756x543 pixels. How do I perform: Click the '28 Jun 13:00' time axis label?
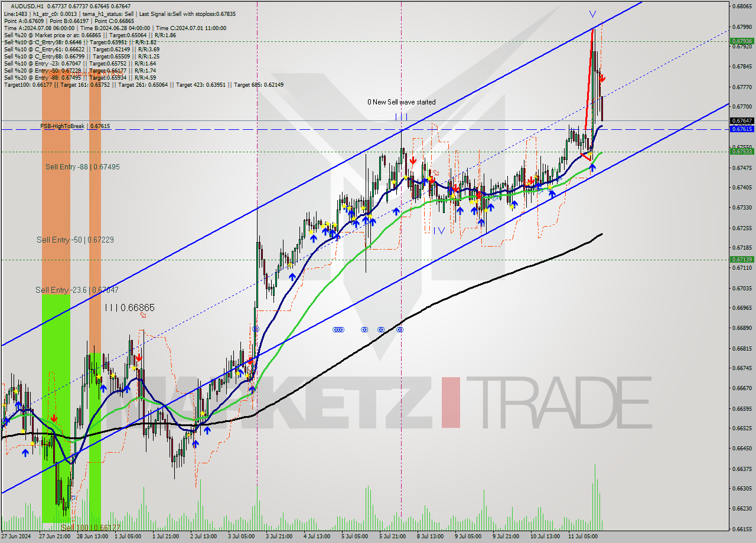[92, 537]
